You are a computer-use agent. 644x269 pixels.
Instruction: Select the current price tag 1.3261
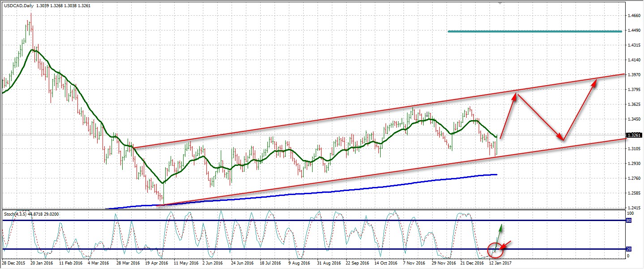[634, 135]
